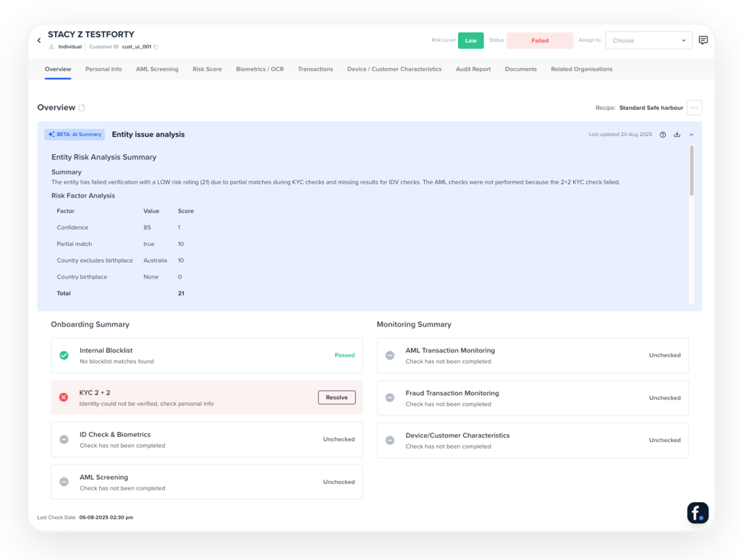Click the Failed status badge
The width and height of the screenshot is (741, 560).
click(x=540, y=41)
